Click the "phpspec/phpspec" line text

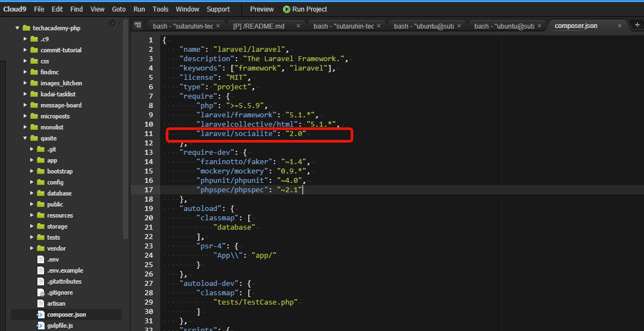pos(232,190)
